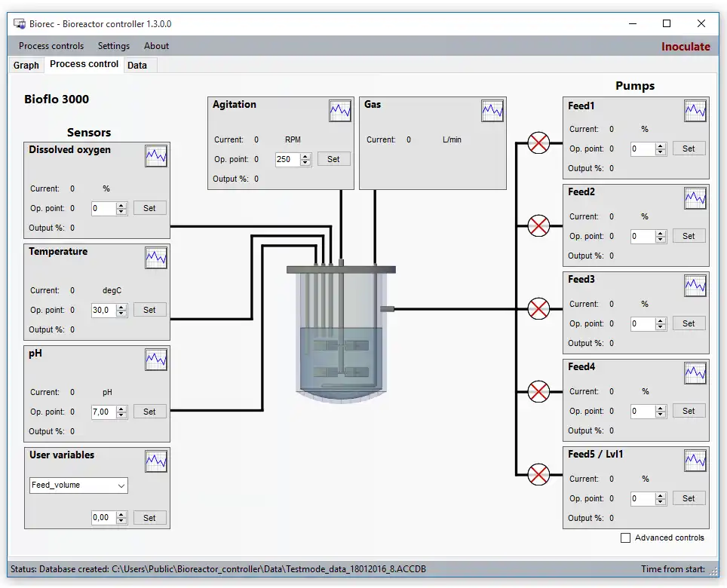Open the Feed4 graph icon

pos(695,373)
